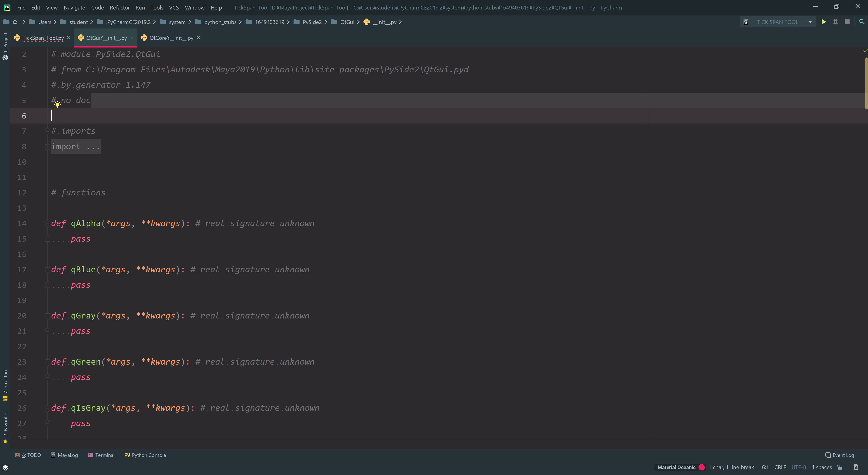868x475 pixels.
Task: Click the '# functions' comment text
Action: tap(78, 193)
